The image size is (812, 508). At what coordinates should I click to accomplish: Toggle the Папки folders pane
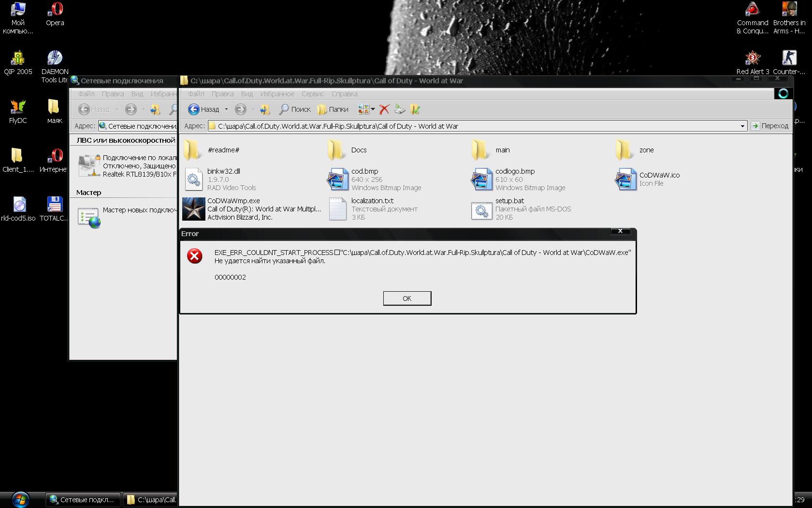(333, 109)
